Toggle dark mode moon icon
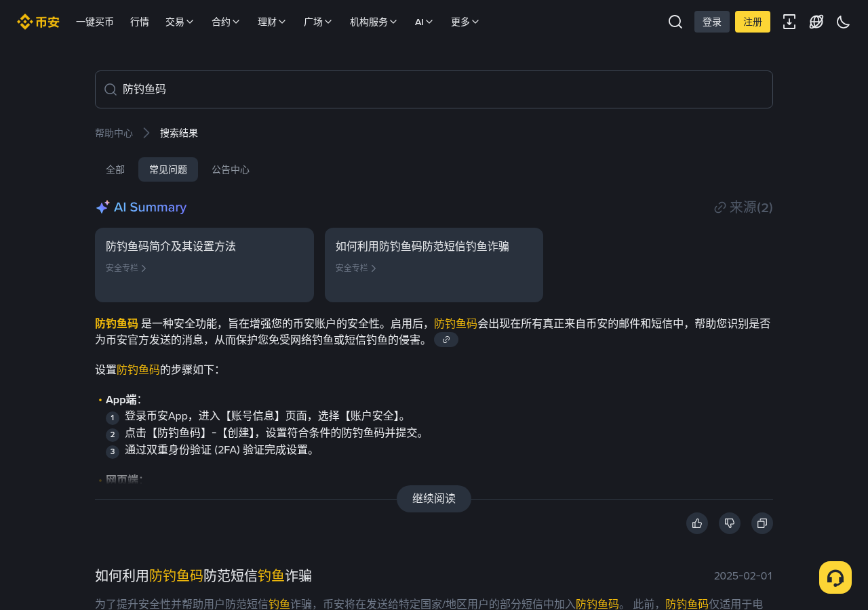 pyautogui.click(x=844, y=22)
